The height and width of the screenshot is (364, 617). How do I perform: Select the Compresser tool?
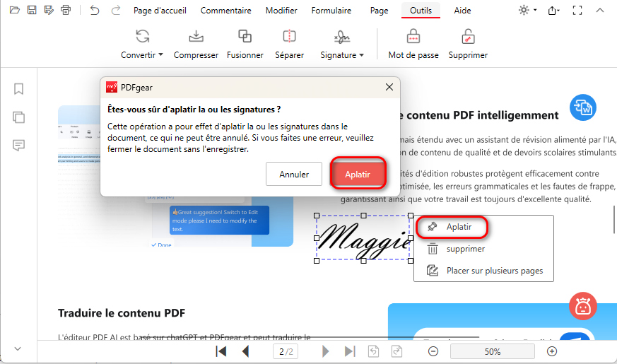coord(196,44)
